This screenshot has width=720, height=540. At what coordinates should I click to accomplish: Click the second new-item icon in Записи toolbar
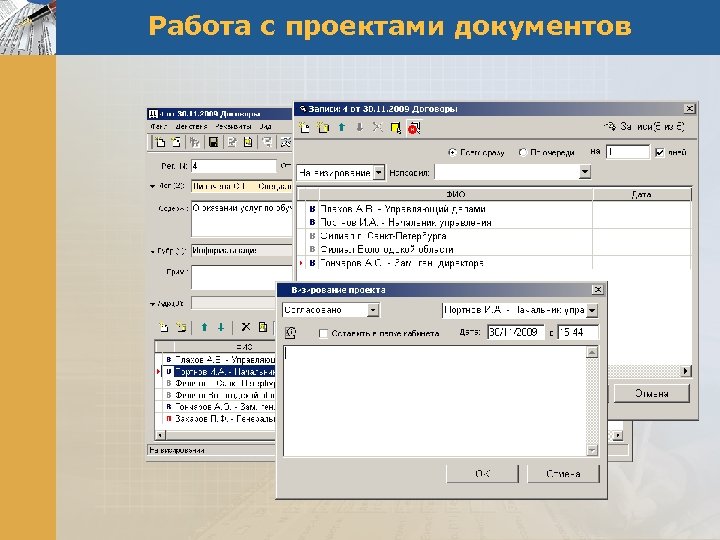click(x=323, y=127)
